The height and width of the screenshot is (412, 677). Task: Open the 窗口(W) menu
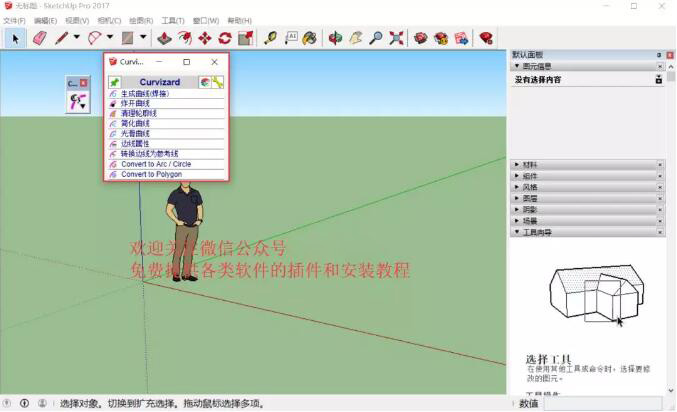(x=206, y=20)
